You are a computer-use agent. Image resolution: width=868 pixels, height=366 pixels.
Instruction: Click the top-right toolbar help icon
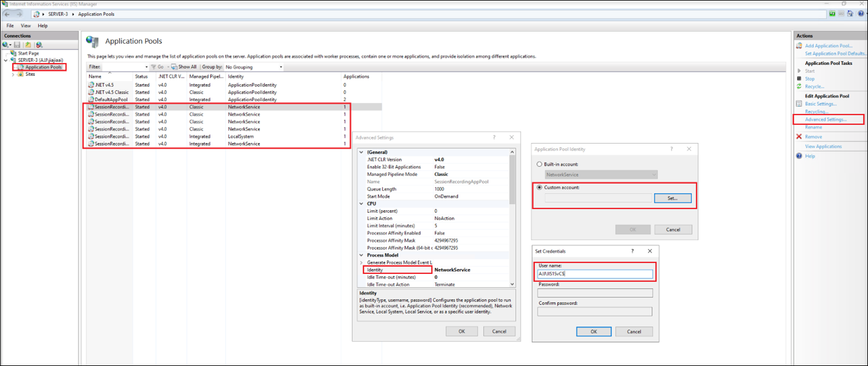[x=861, y=13]
